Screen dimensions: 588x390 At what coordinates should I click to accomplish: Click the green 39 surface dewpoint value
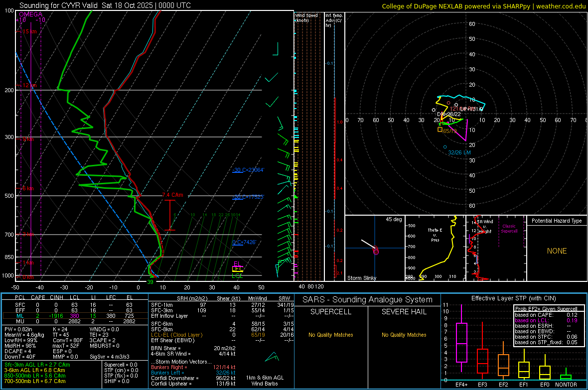click(150, 282)
